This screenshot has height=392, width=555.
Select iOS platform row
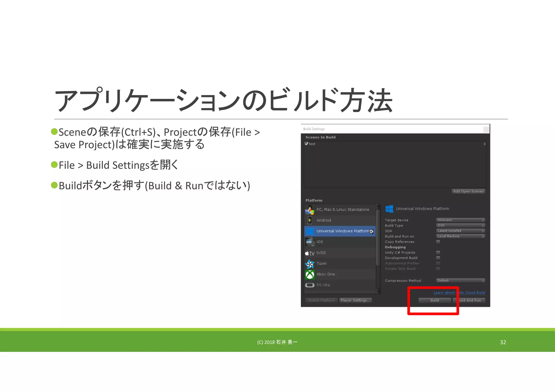(x=340, y=242)
